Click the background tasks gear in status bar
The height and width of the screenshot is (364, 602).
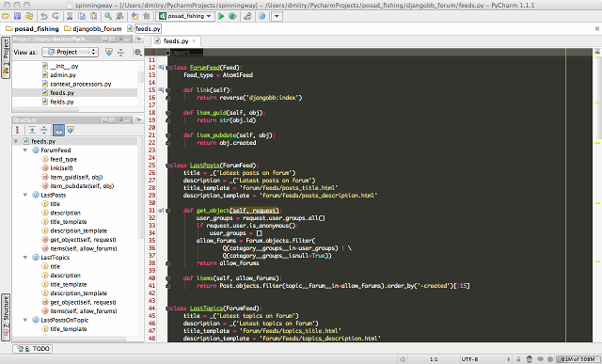403,359
